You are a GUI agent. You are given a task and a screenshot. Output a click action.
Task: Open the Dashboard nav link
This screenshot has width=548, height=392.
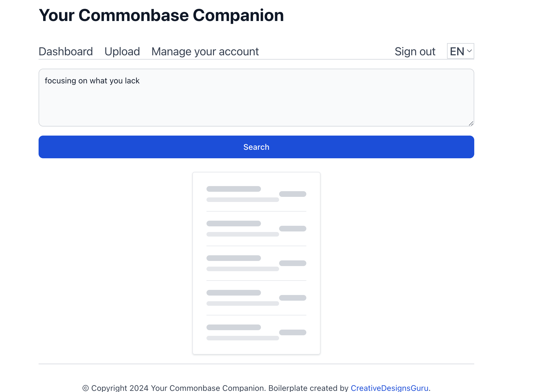coord(66,52)
